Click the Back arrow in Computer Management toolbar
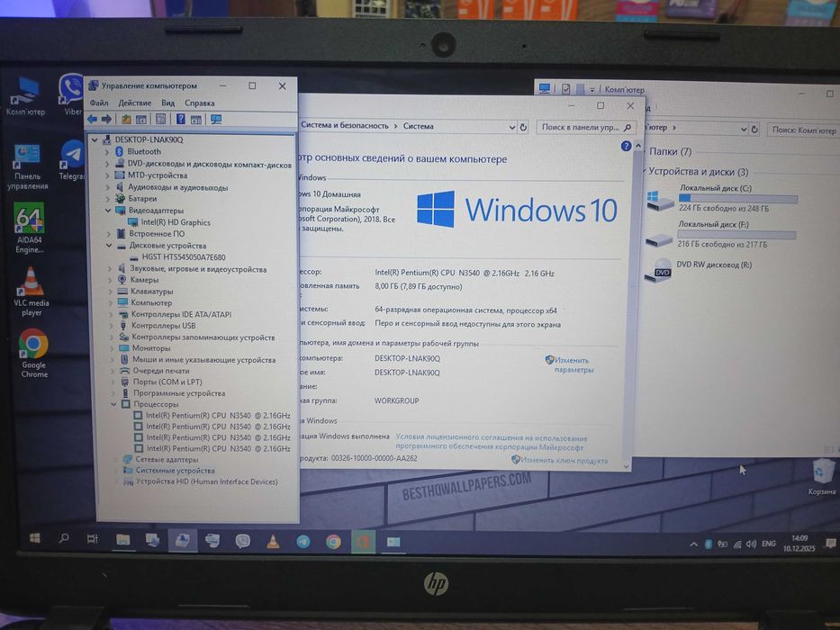 coord(93,119)
